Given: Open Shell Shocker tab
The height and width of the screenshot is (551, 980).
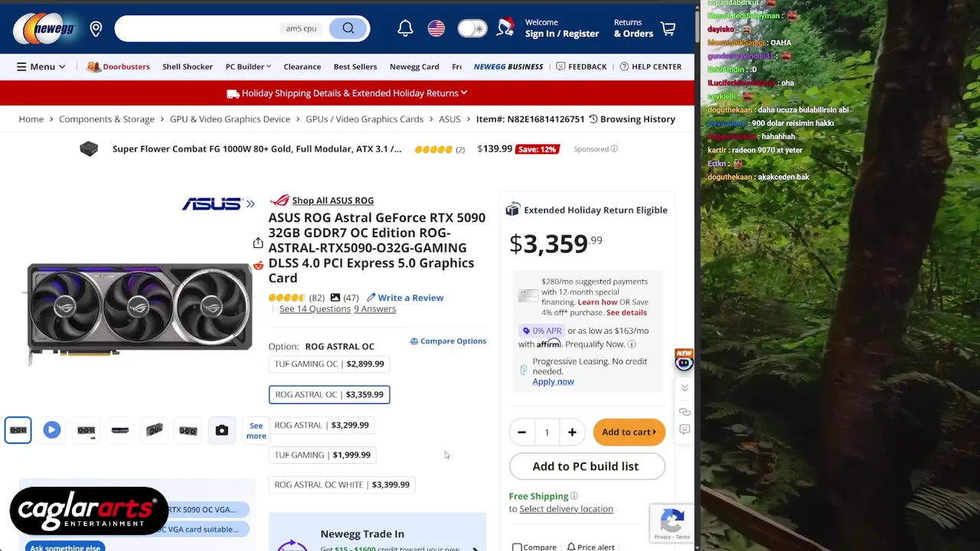Looking at the screenshot, I should tap(188, 67).
